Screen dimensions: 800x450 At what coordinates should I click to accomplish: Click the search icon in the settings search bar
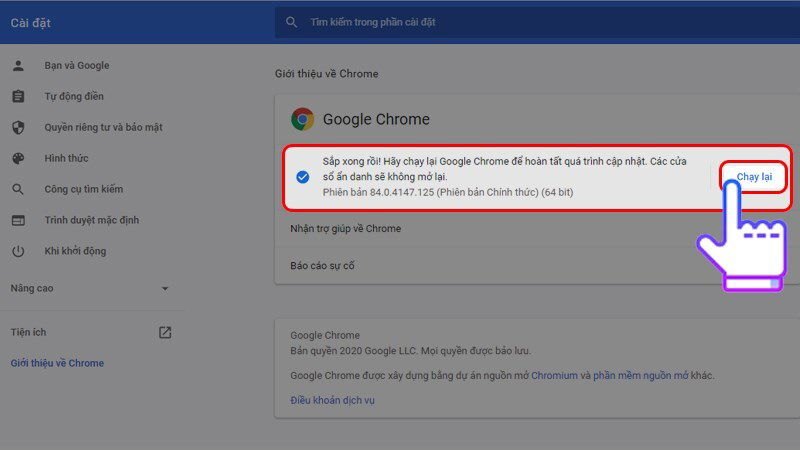point(291,22)
